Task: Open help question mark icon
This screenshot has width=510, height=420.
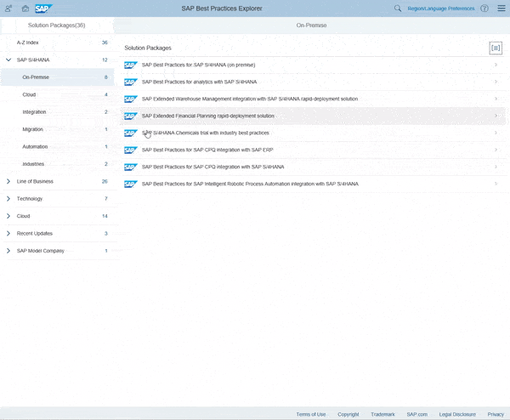Action: [484, 9]
